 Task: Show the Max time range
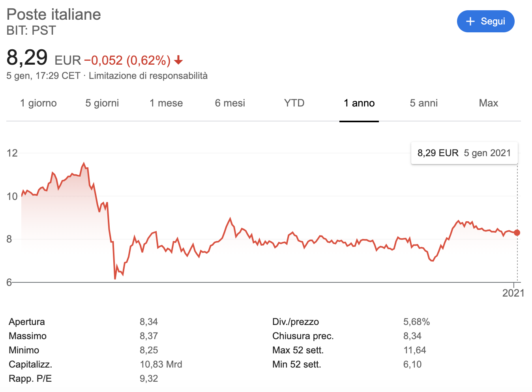coord(488,103)
